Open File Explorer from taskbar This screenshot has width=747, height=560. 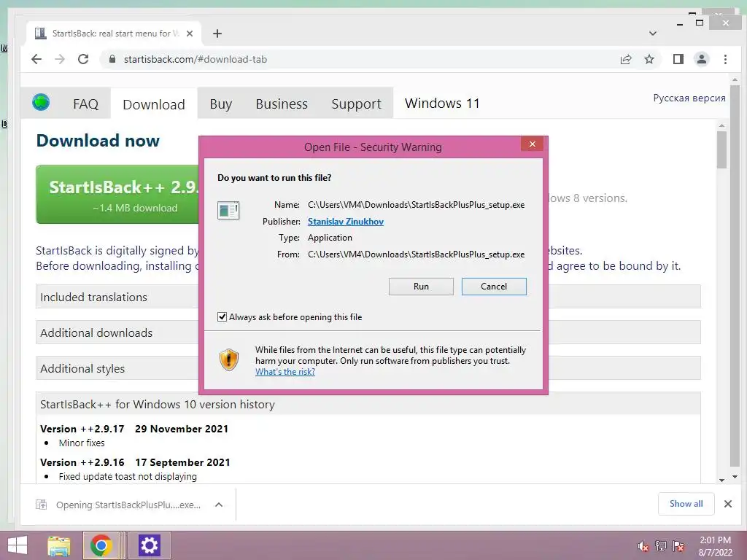(x=59, y=545)
